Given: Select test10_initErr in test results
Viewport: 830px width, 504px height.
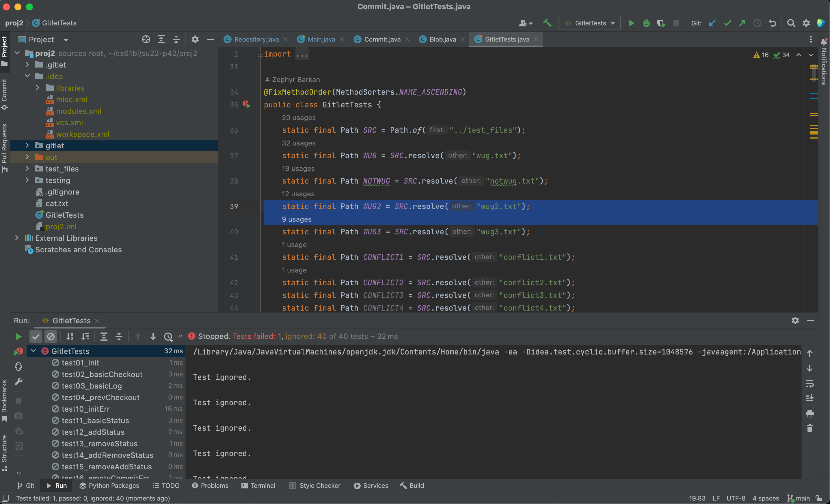Looking at the screenshot, I should point(85,409).
